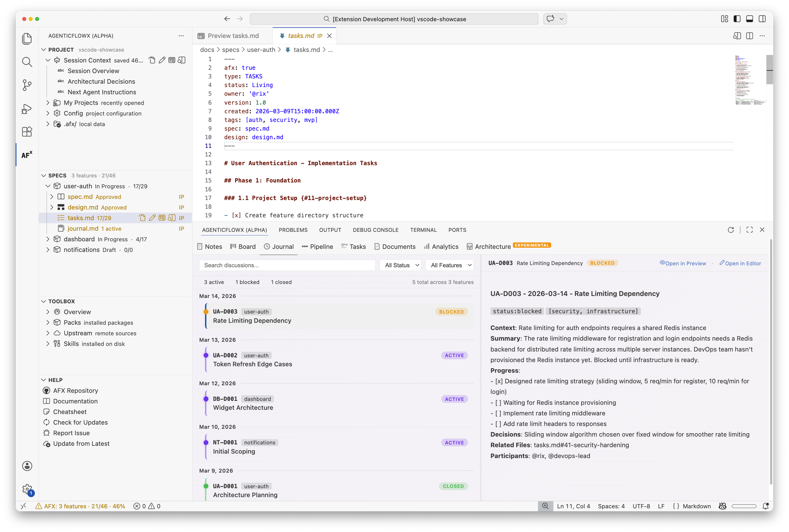Click the editor vertical scrollbar thumb

(x=769, y=69)
